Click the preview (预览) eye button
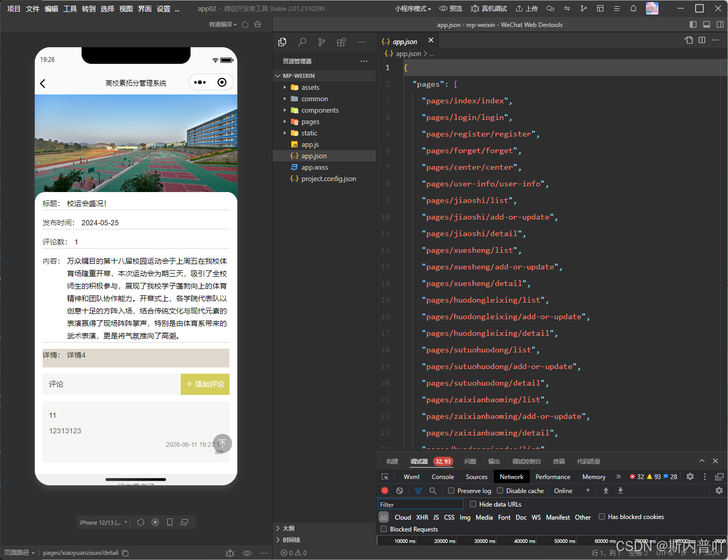The width and height of the screenshot is (728, 560). pos(451,8)
